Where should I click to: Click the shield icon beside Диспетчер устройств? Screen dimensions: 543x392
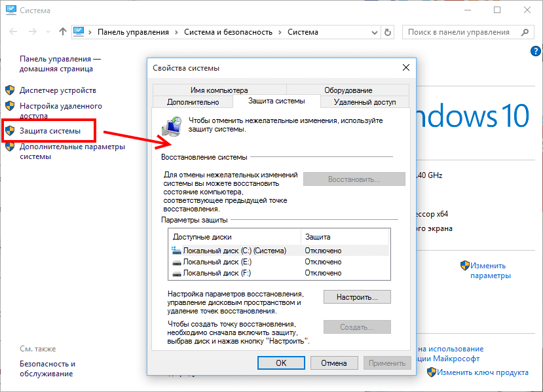pyautogui.click(x=10, y=90)
